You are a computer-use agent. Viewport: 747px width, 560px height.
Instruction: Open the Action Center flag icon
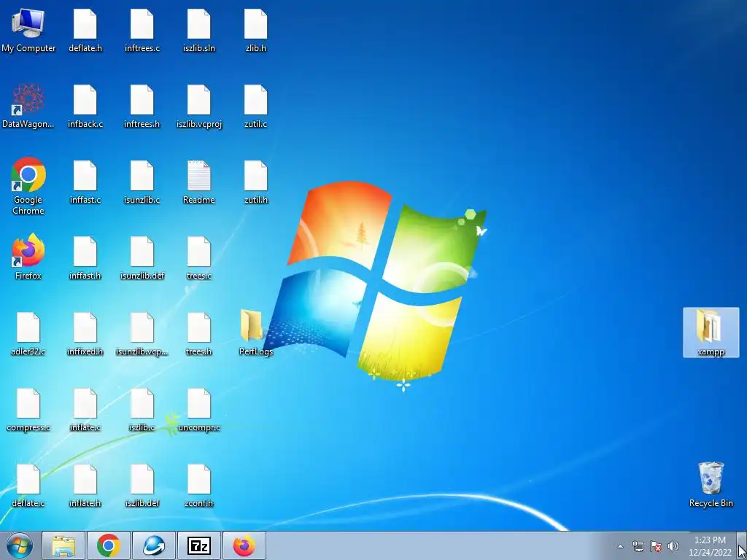(x=656, y=546)
